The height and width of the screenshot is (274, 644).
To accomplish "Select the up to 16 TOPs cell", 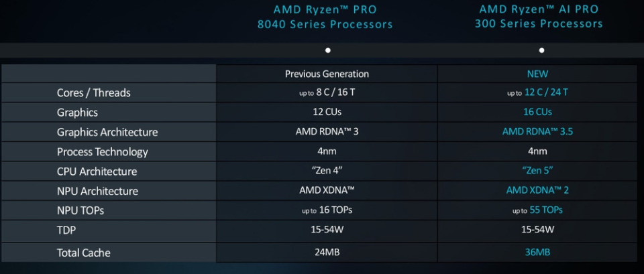I will (x=326, y=210).
